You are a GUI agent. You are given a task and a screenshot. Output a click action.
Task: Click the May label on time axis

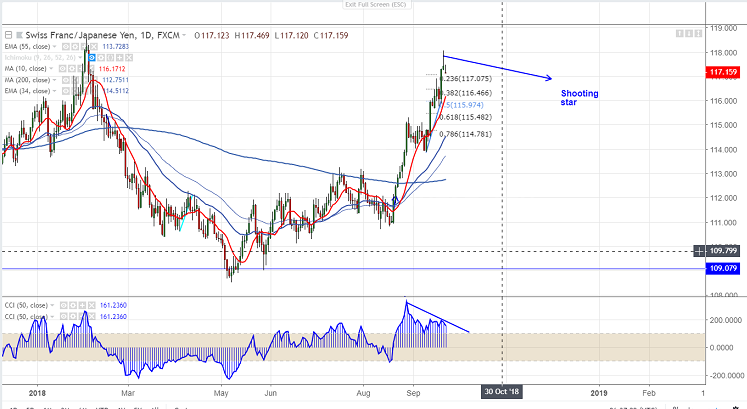pyautogui.click(x=221, y=393)
